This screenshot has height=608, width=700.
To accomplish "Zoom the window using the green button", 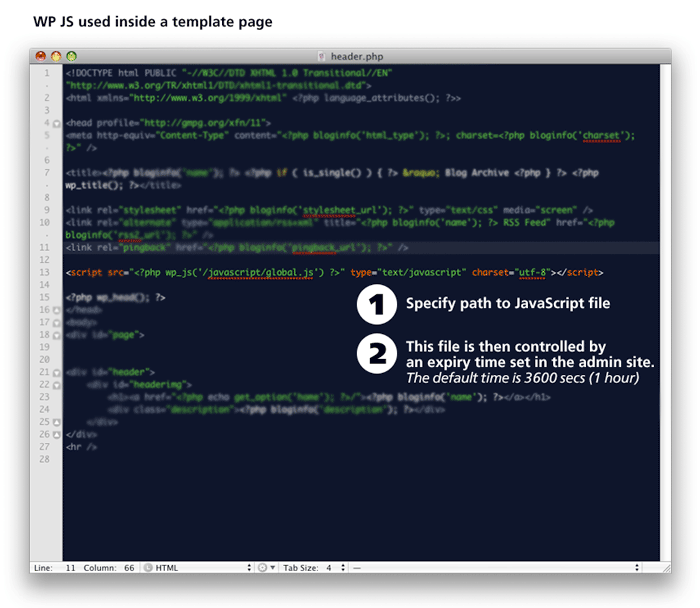I will [x=71, y=56].
